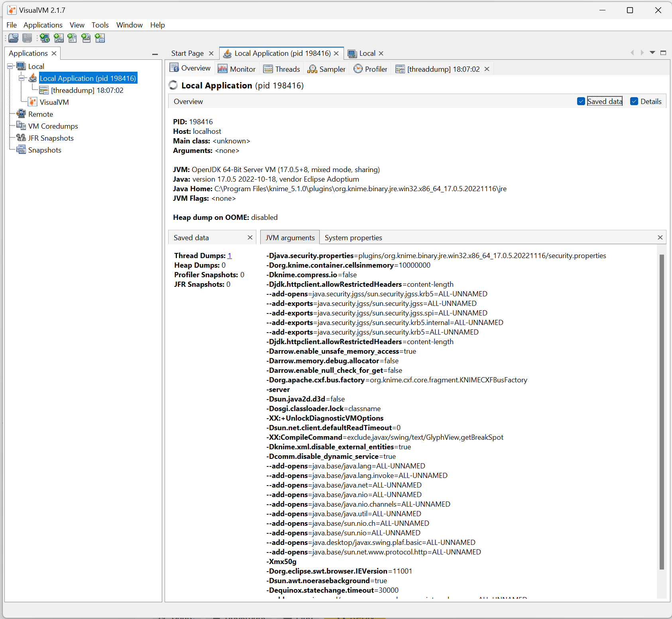Click the Add VM Coredump toolbar icon
Viewport: 672px width, 619px height.
point(72,38)
